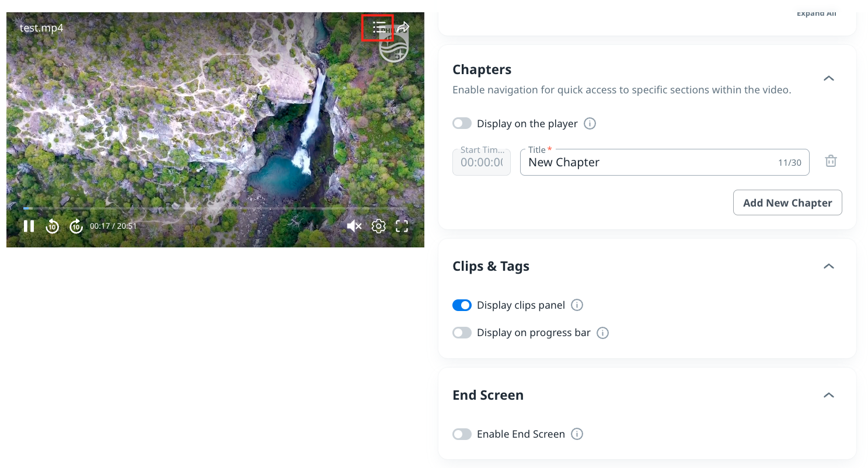868x468 pixels.
Task: Unmute the video volume
Action: (354, 226)
